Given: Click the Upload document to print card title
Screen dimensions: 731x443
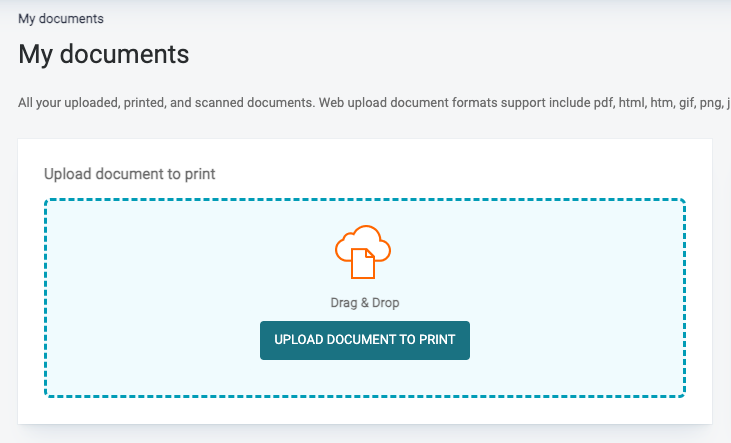Looking at the screenshot, I should 130,174.
